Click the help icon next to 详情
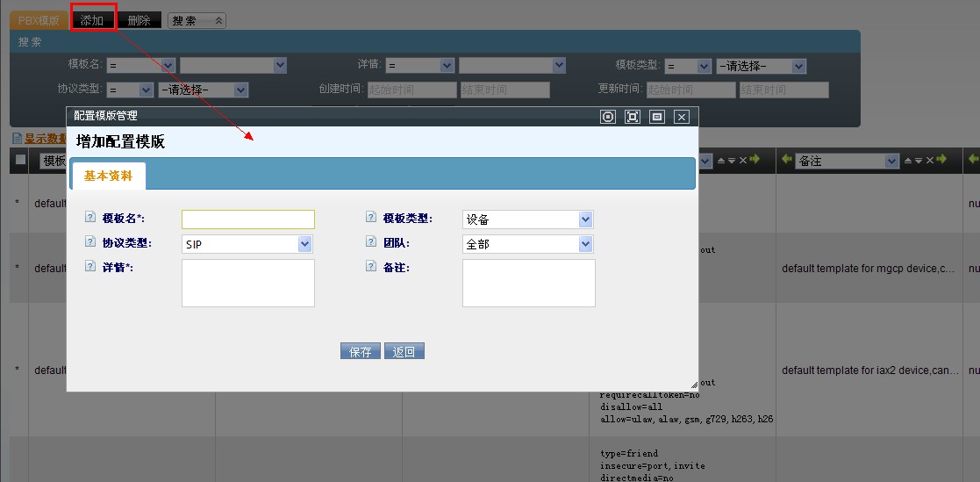 tap(89, 267)
